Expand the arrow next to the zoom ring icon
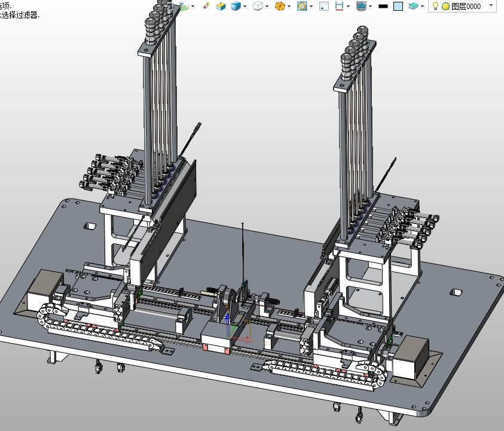Screen dimensions: 504x431 click(x=311, y=6)
